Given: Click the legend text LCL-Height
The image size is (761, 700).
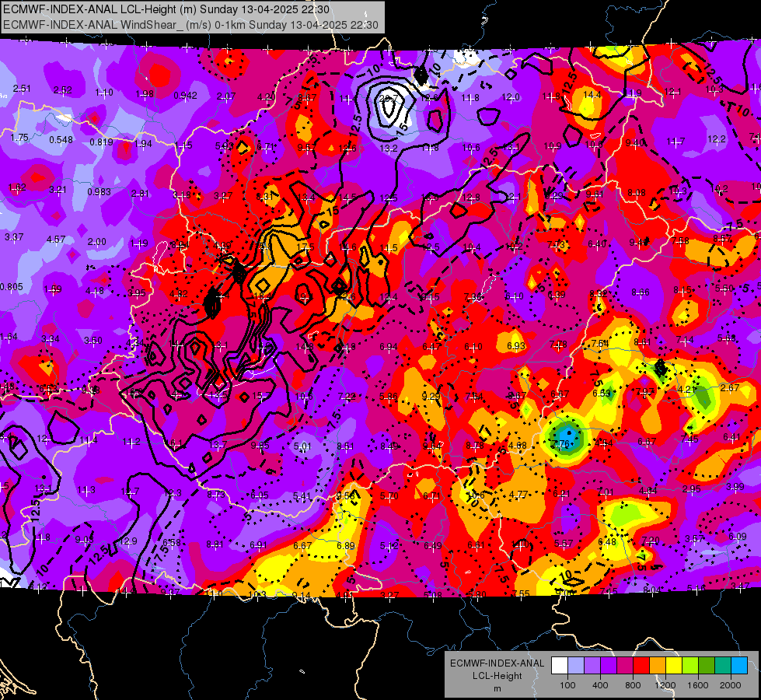Looking at the screenshot, I should (x=497, y=676).
